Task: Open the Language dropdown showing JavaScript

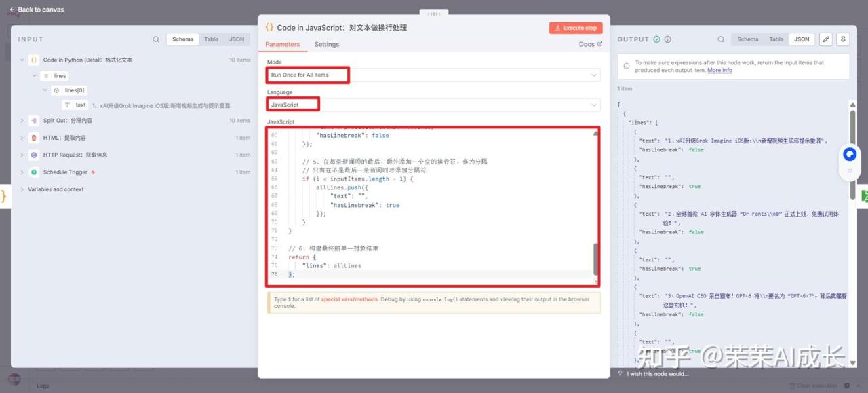Action: click(433, 105)
